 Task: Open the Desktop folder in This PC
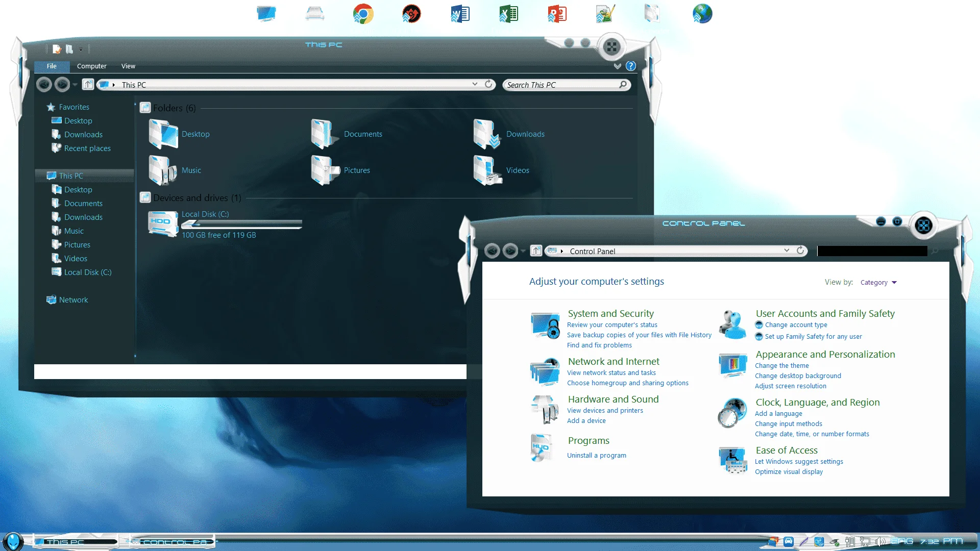[x=163, y=134]
